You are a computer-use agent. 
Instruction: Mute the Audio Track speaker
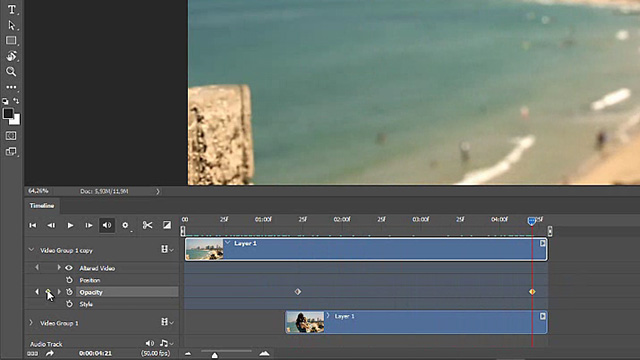pos(150,343)
